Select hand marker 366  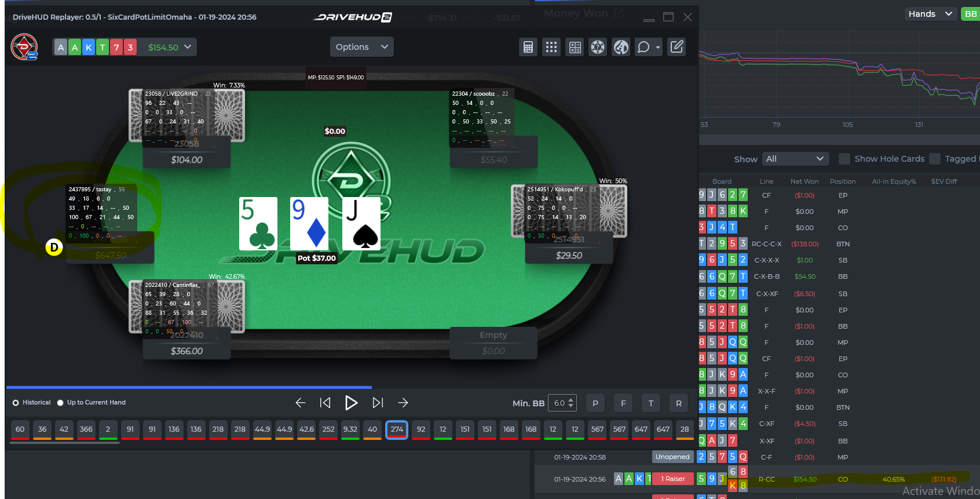point(86,430)
